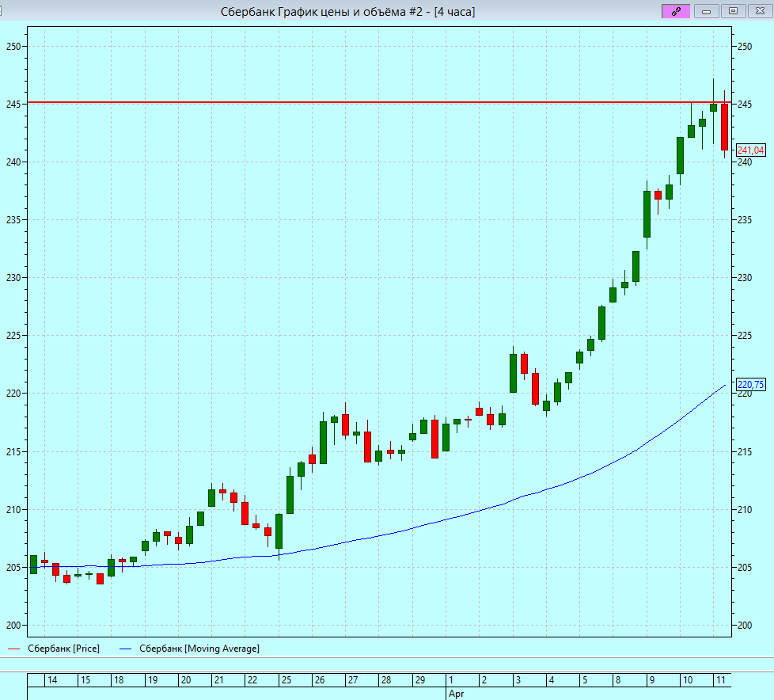Click date label 3 on time axis

(x=518, y=680)
